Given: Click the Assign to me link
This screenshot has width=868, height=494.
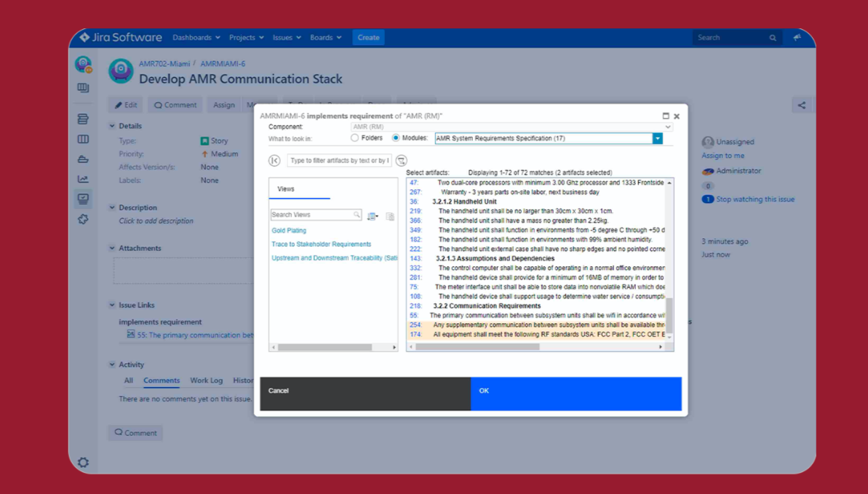Looking at the screenshot, I should [x=723, y=156].
